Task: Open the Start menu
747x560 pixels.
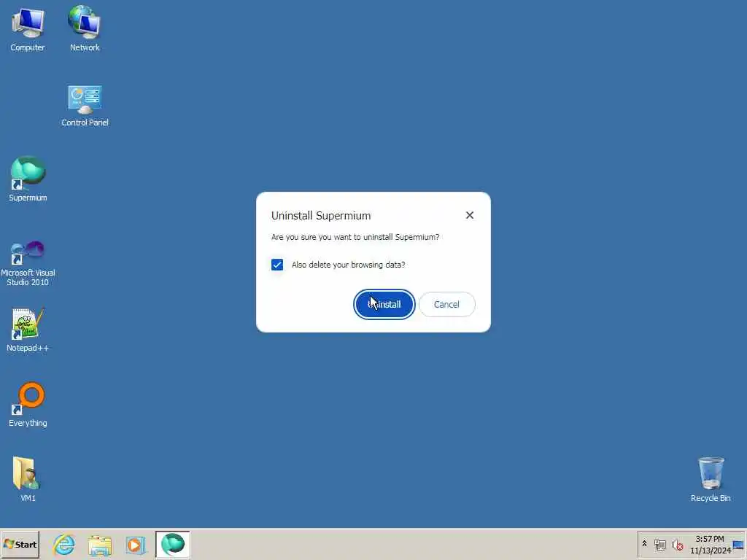Action: (20, 544)
